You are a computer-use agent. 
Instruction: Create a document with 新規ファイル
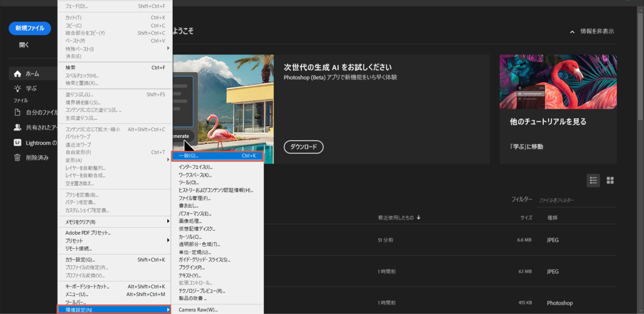[x=29, y=28]
